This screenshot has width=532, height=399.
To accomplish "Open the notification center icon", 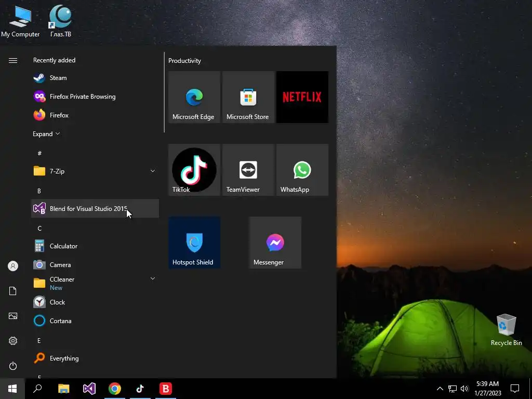I will pyautogui.click(x=515, y=389).
